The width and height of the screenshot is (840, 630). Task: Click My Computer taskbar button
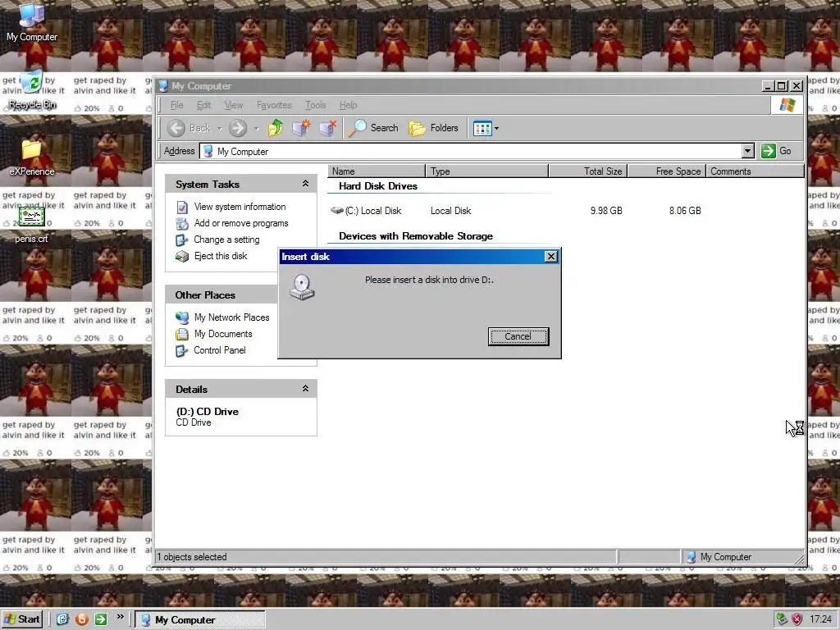click(x=200, y=620)
